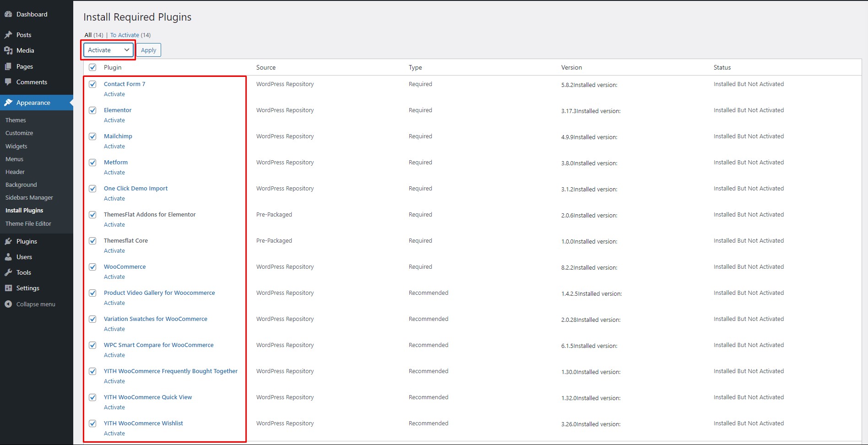
Task: Open the Background submenu item
Action: click(21, 185)
